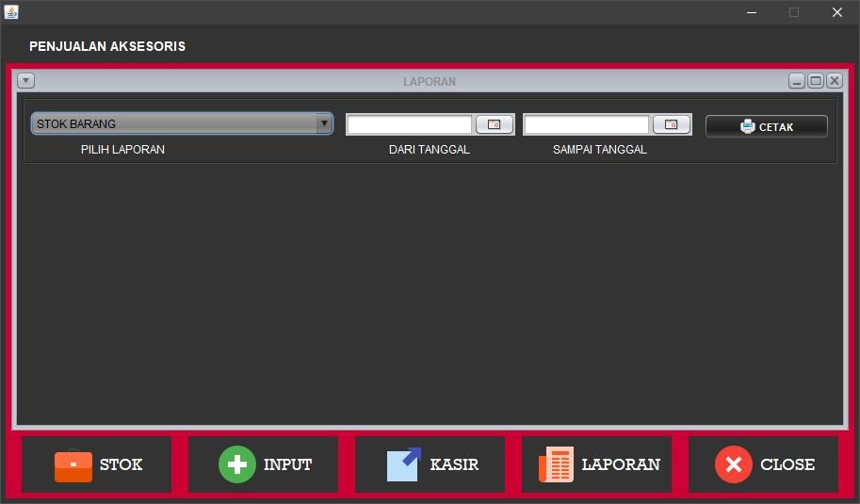
Task: Close the LAPORAN internal frame
Action: click(x=835, y=81)
